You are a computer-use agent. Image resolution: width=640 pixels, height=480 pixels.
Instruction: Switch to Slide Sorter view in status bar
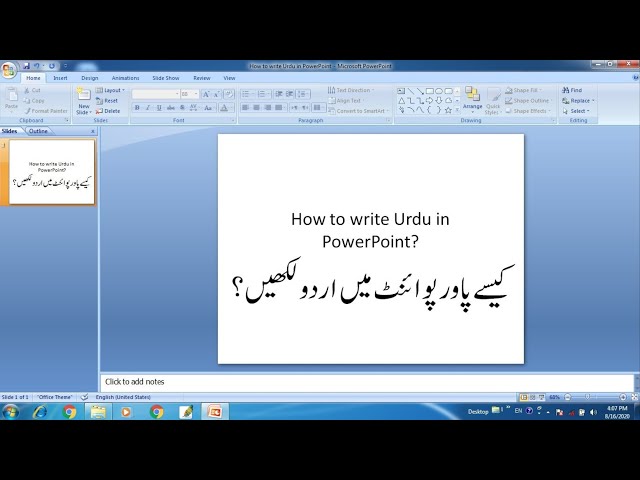pyautogui.click(x=533, y=397)
